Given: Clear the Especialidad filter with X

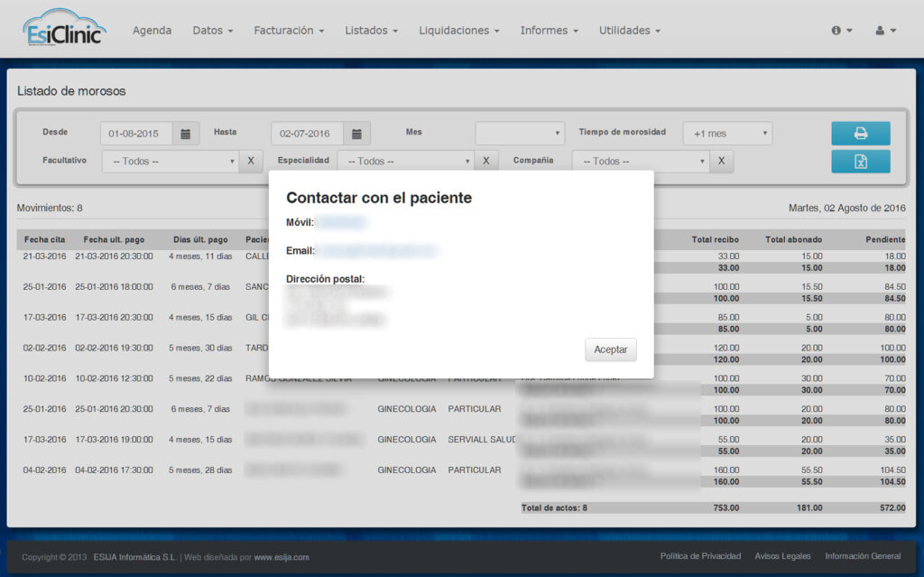Looking at the screenshot, I should click(486, 161).
